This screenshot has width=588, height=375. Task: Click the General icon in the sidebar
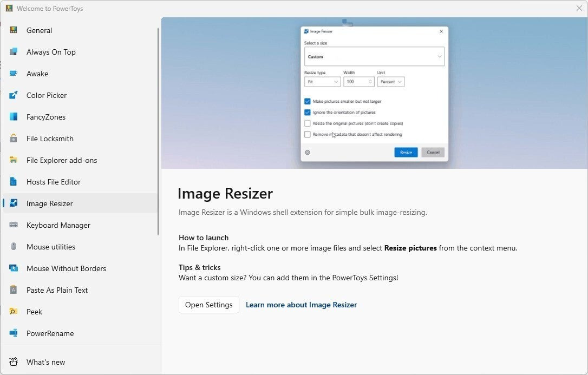coord(14,30)
